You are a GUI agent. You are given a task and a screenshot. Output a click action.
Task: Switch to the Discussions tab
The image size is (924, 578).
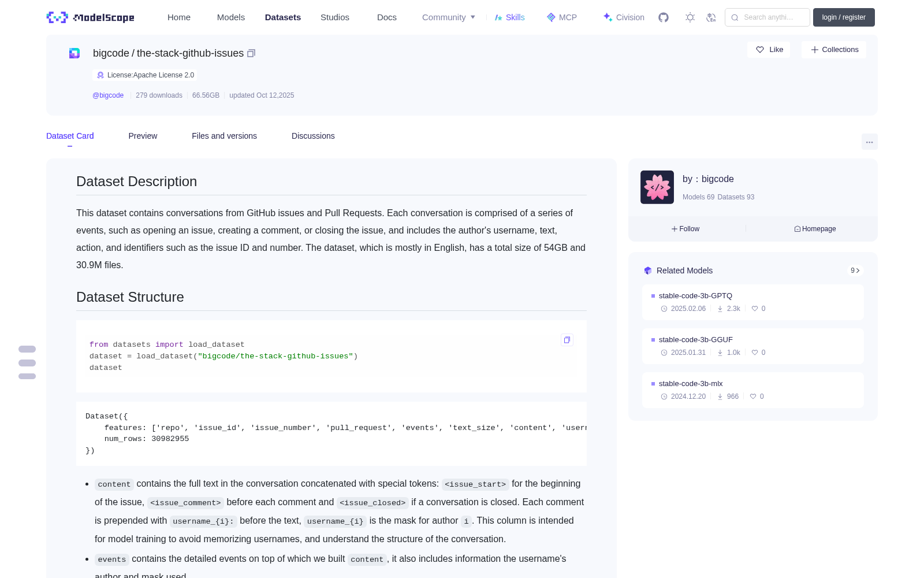pos(313,136)
